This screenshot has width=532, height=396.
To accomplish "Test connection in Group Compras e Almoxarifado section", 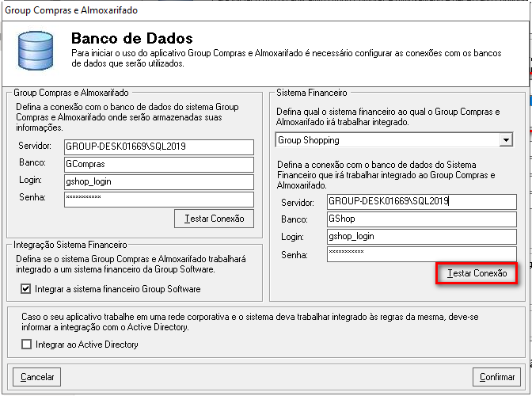I will (214, 219).
